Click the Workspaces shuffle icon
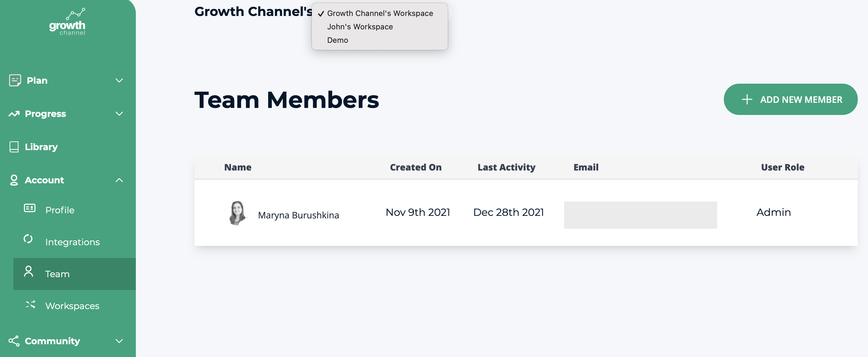868x357 pixels. coord(30,304)
